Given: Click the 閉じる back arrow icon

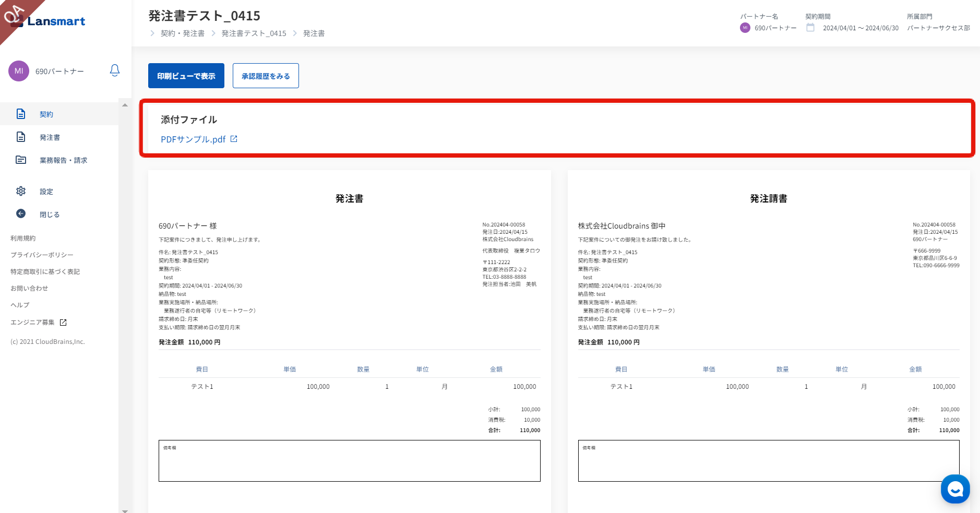Looking at the screenshot, I should [21, 213].
